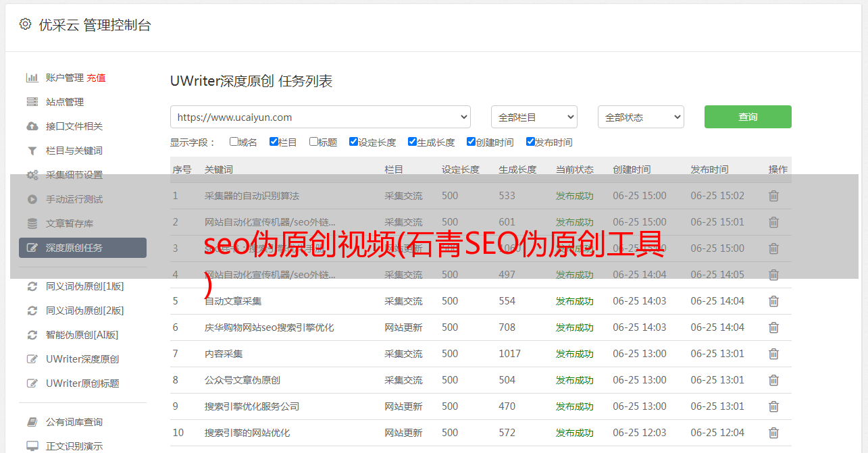Click the cloud upload icon for 接口文件相关
The image size is (868, 453).
(x=32, y=126)
